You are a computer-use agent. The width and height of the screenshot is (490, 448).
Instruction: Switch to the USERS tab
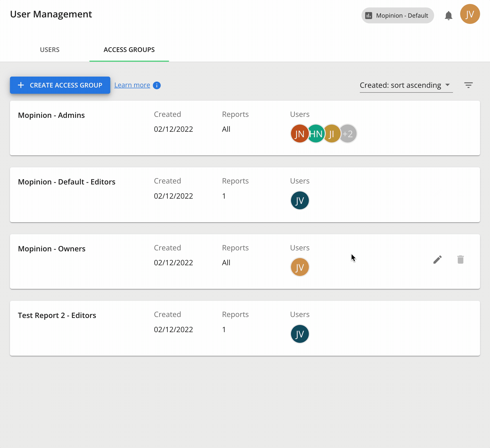click(49, 50)
